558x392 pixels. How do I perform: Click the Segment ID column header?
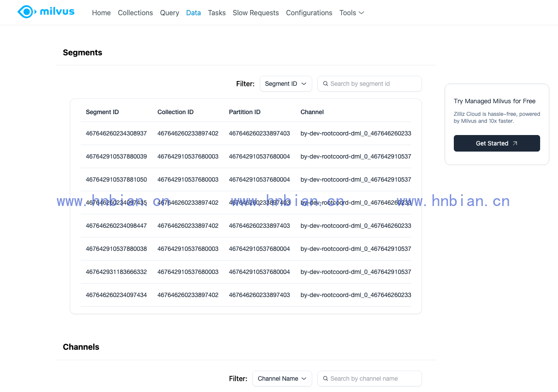[x=102, y=112]
